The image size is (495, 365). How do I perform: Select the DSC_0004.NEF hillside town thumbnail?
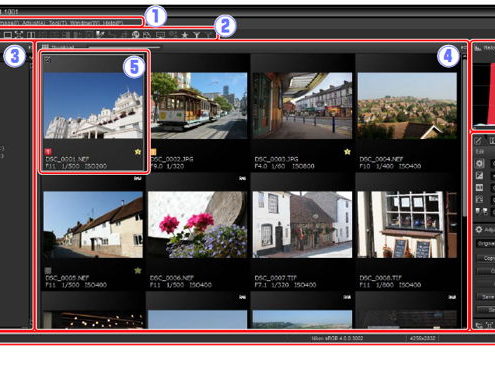pyautogui.click(x=407, y=105)
